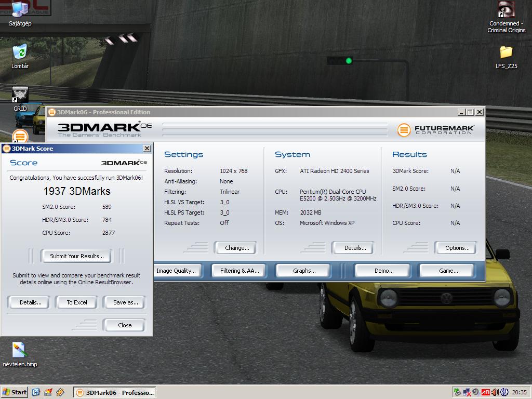Click Submit Your Results button
Viewport: 532px width, 399px height.
pos(77,256)
